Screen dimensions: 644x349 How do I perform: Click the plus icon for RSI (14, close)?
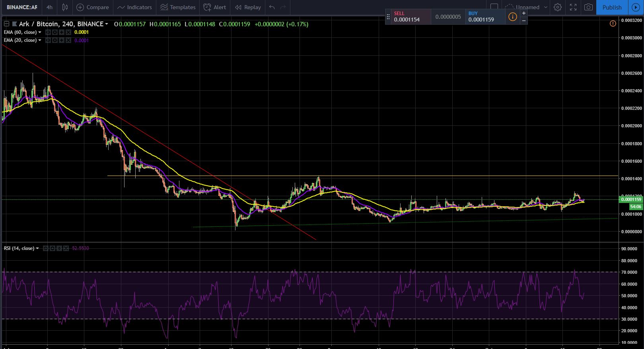tap(60, 248)
